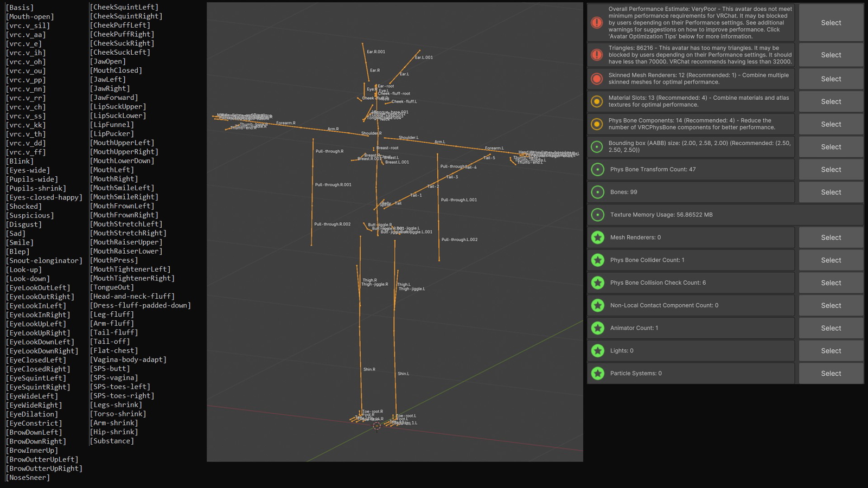The image size is (868, 488).
Task: Click the green circle icon beside Texture Memory Usage
Action: tap(598, 215)
